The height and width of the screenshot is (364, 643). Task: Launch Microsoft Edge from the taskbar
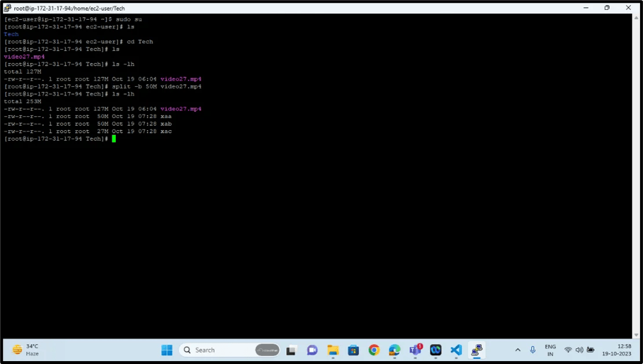pyautogui.click(x=394, y=350)
